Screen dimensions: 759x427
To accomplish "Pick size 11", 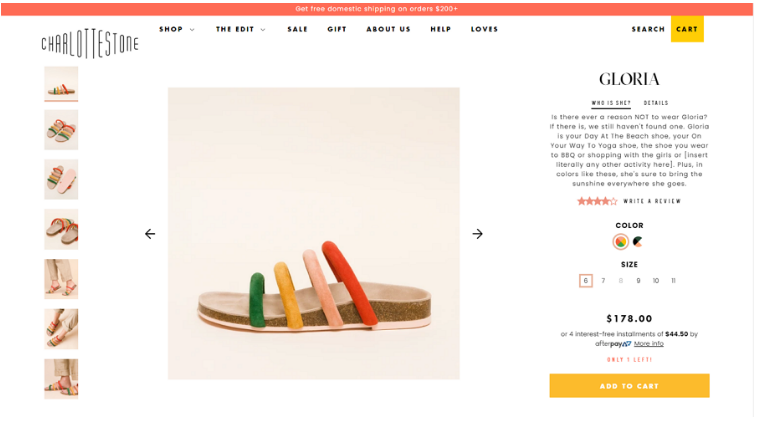I will tap(674, 281).
